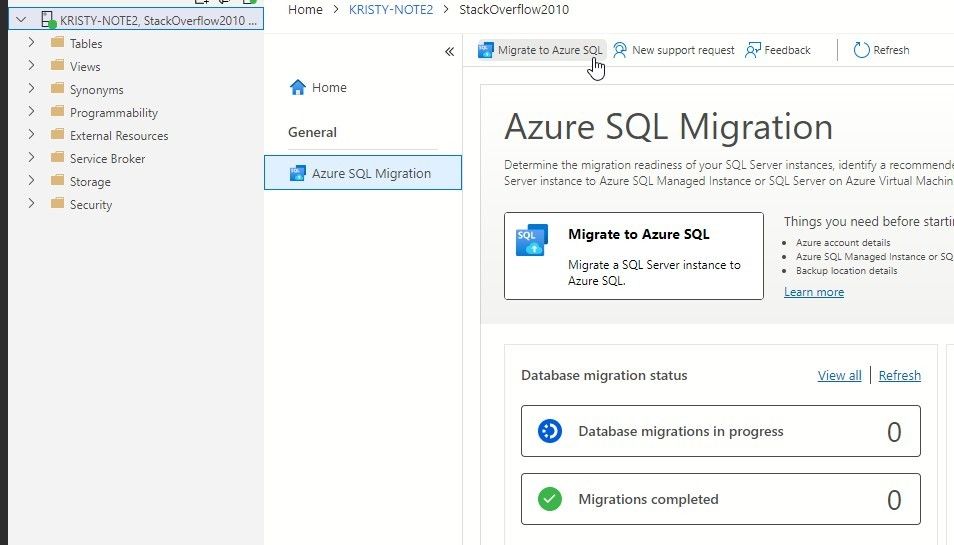Click the Feedback person icon

[x=753, y=50]
